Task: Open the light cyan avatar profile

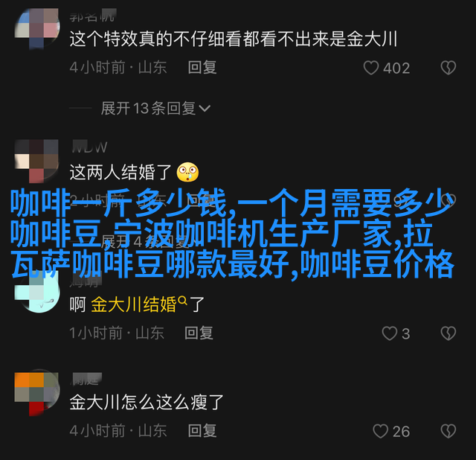Action: [x=37, y=292]
